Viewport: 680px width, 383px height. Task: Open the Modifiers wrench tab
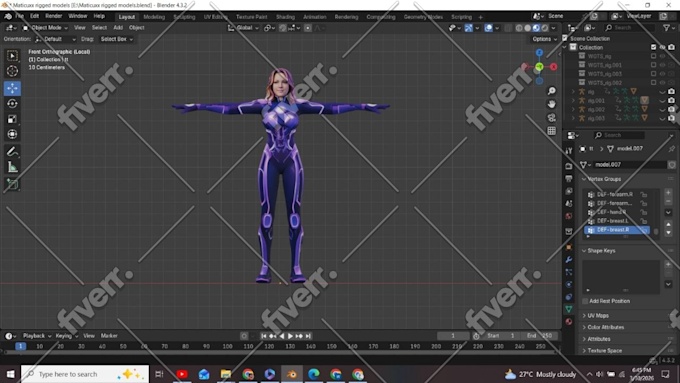coord(569,259)
